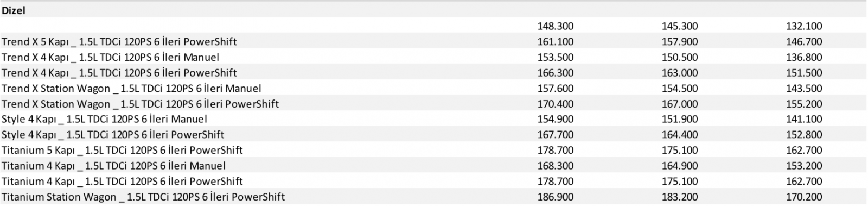Click the 170.200 price value
This screenshot has height=206, width=868.
coord(804,197)
